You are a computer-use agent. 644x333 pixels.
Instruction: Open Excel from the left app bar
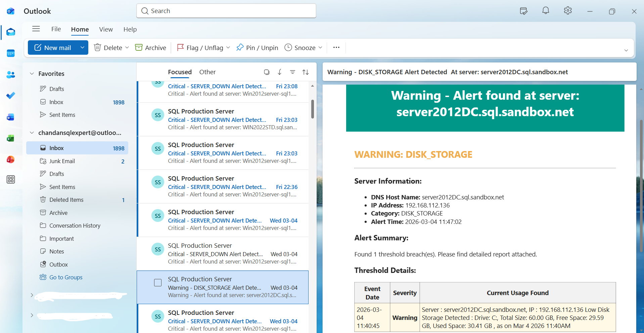point(10,138)
